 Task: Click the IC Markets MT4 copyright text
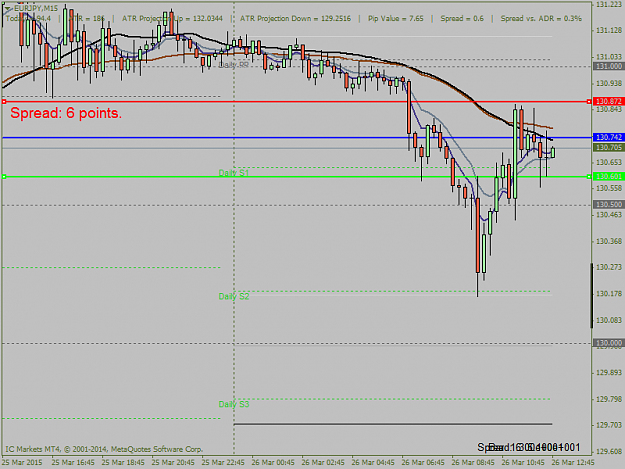pos(104,449)
